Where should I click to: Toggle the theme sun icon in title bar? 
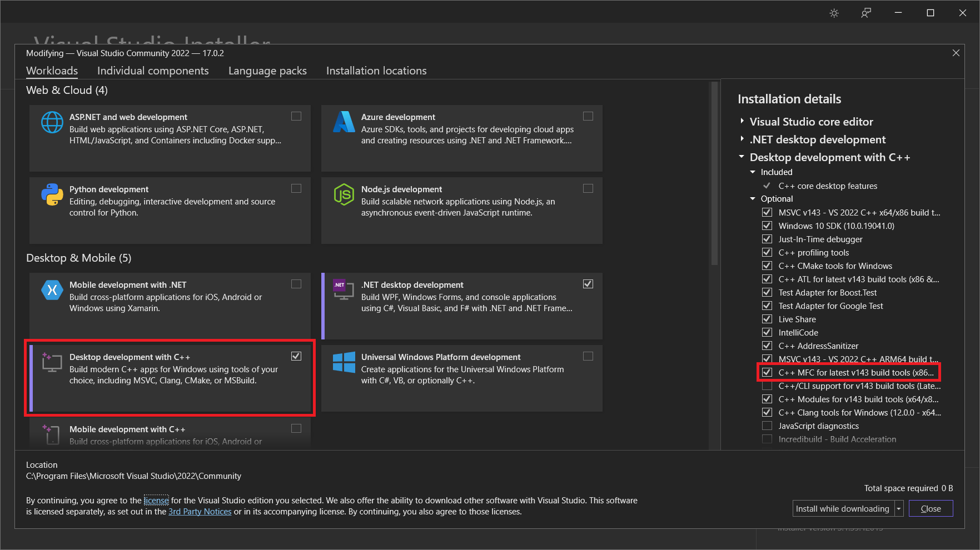tap(834, 13)
